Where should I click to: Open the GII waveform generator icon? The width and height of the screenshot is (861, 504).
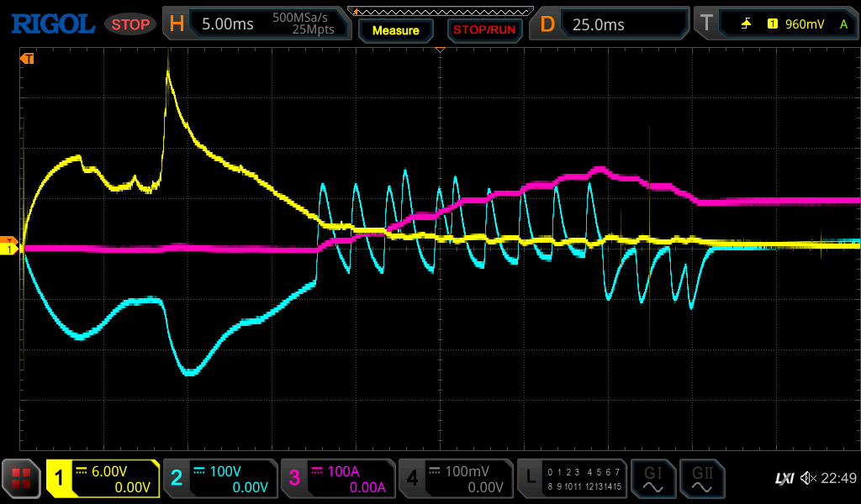tap(701, 479)
